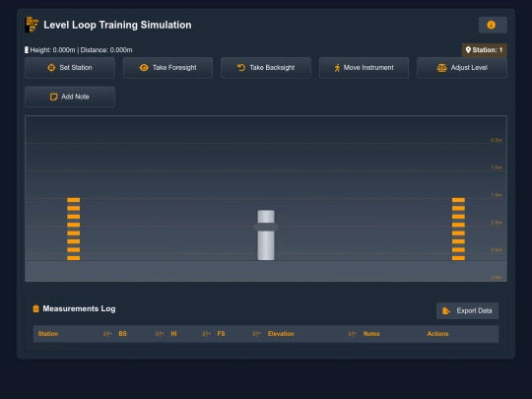The image size is (532, 399).
Task: Click the 0.5m scale label
Action: [x=496, y=140]
